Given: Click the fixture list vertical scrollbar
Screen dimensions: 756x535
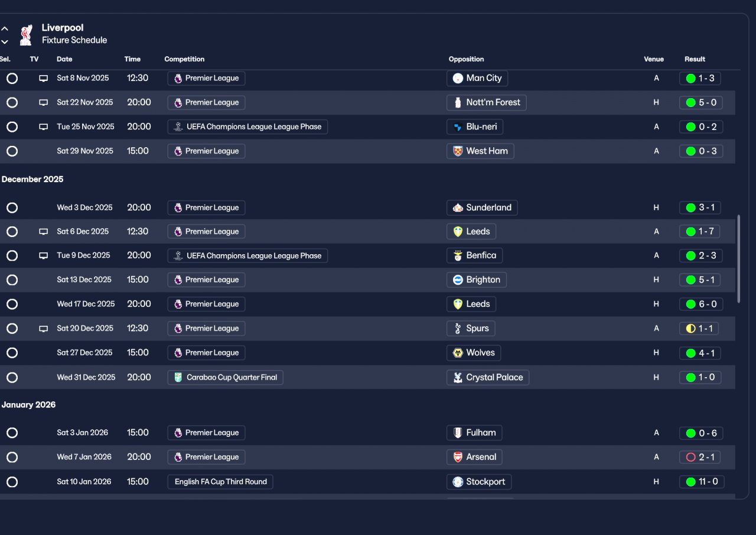Looking at the screenshot, I should pos(739,259).
